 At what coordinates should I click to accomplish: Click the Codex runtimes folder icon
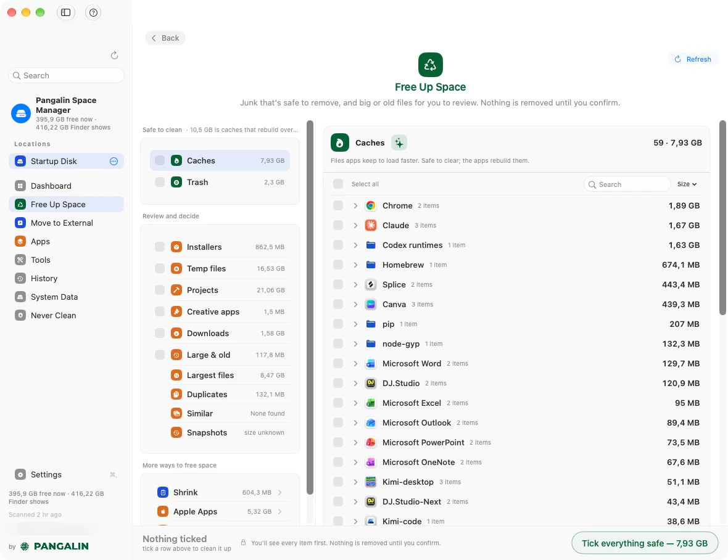point(371,245)
